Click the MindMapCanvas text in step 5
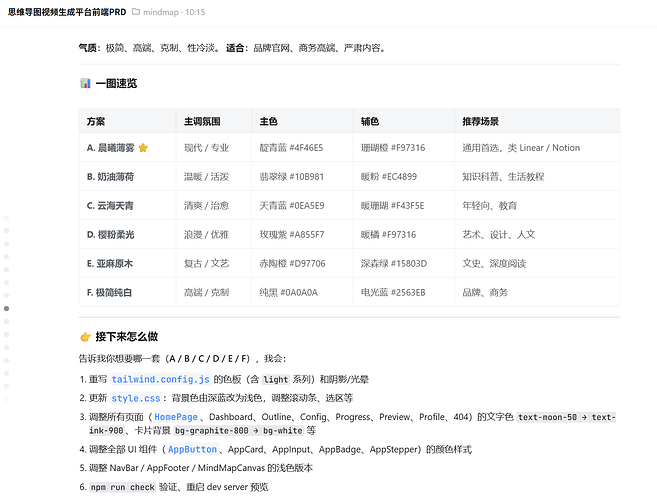 click(x=231, y=468)
